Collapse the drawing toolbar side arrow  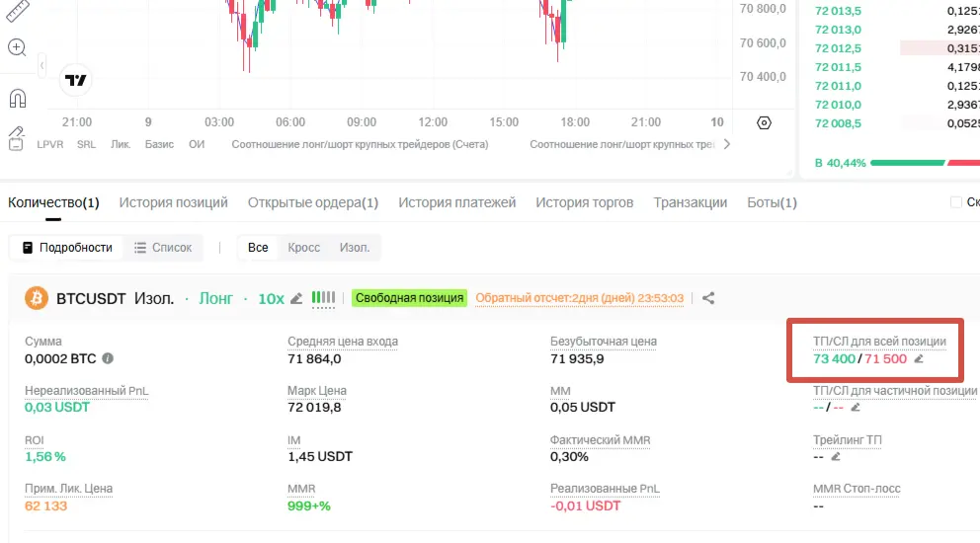click(41, 65)
